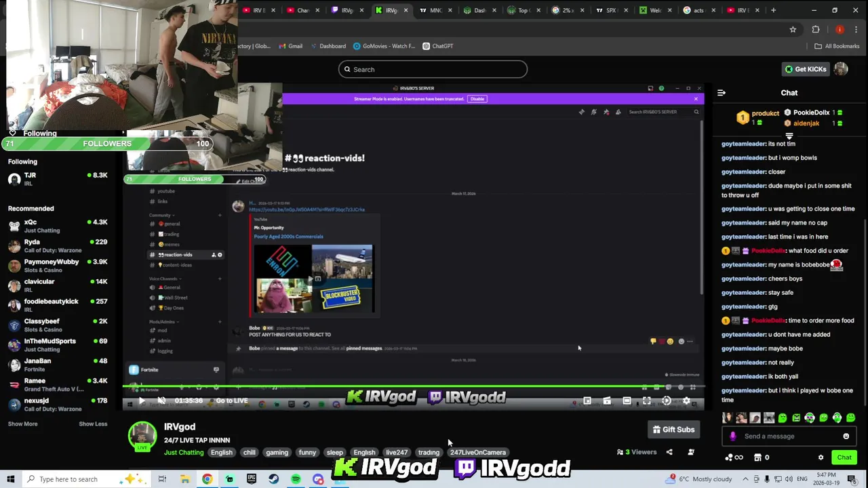The image size is (868, 488).
Task: Open the clavicular channel
Action: tap(58, 285)
